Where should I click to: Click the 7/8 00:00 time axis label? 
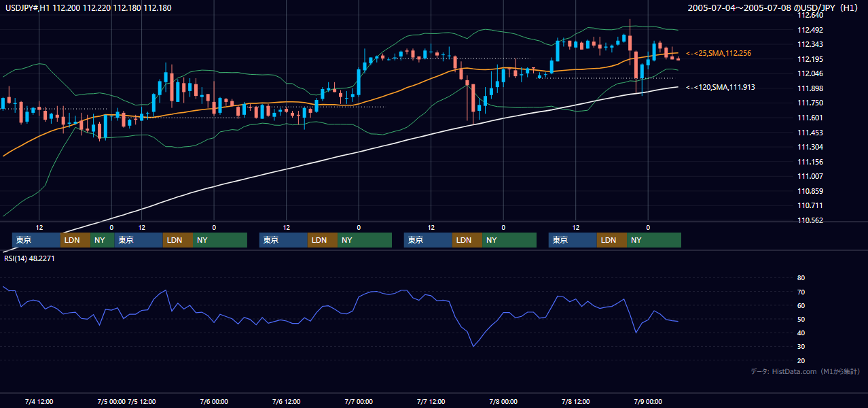(x=503, y=401)
